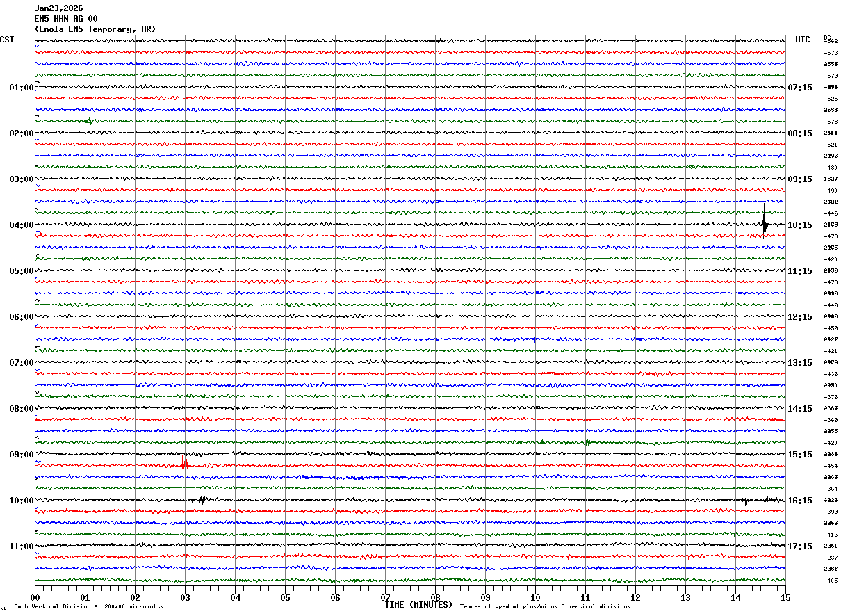Select the 06:00 CST row label
Image resolution: width=841 pixels, height=616 pixels.
(x=21, y=317)
